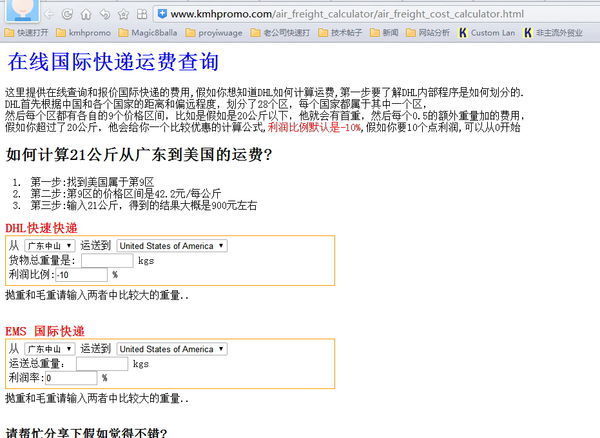The height and width of the screenshot is (438, 600).
Task: Open the grid apps icon in toolbar
Action: 140,13
